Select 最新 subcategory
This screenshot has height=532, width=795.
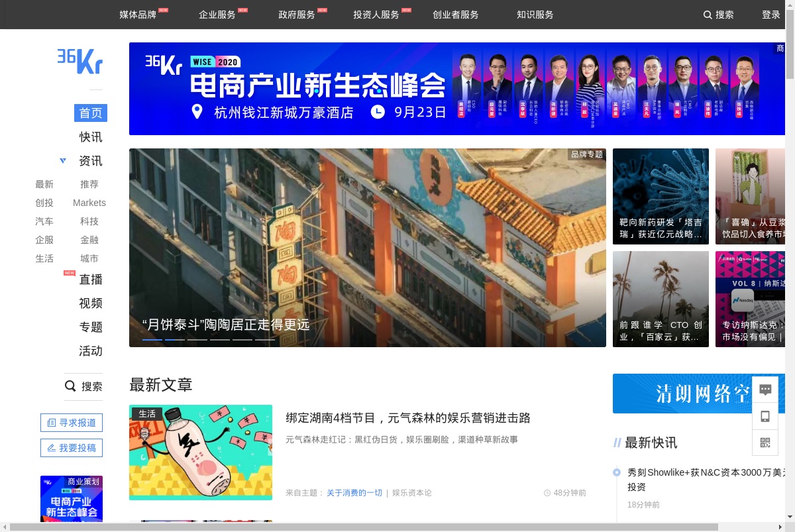pyautogui.click(x=44, y=184)
